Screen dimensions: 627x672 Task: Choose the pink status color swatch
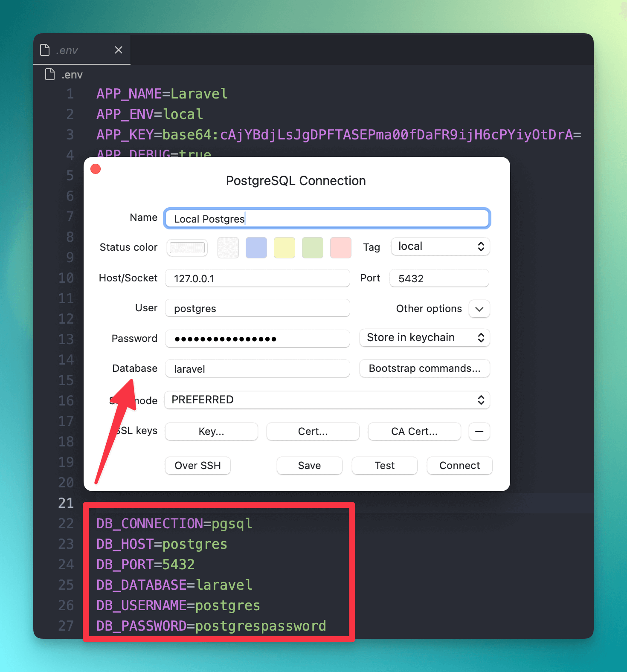(341, 248)
